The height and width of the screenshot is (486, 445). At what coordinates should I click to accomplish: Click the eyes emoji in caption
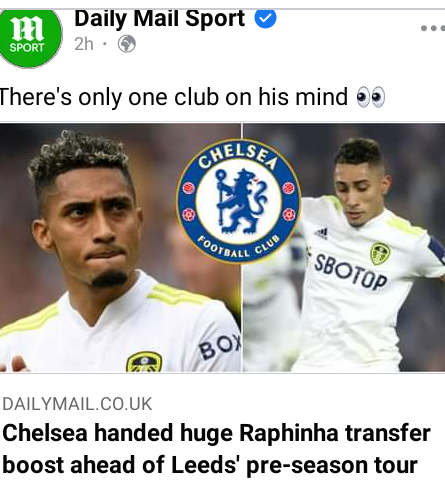coord(371,97)
